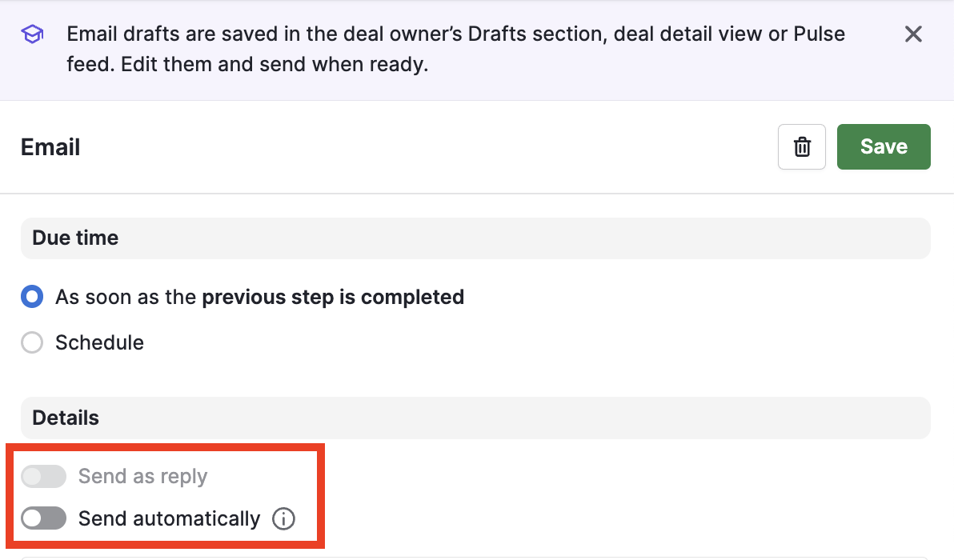Viewport: 954px width, 560px height.
Task: Click the Due time section header
Action: (x=75, y=238)
